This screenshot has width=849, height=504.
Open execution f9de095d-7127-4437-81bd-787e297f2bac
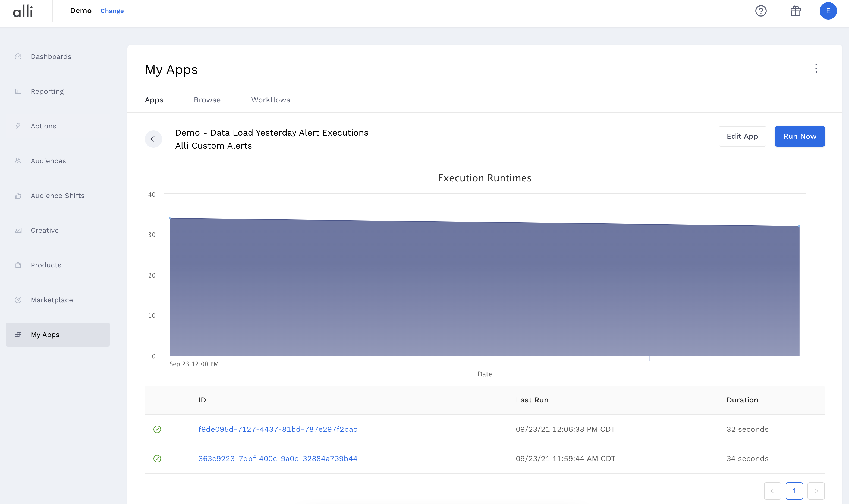(278, 429)
